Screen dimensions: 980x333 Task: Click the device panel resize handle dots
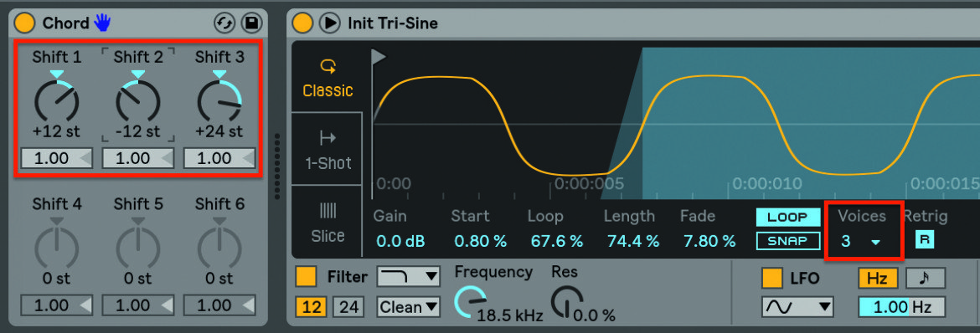pyautogui.click(x=277, y=166)
